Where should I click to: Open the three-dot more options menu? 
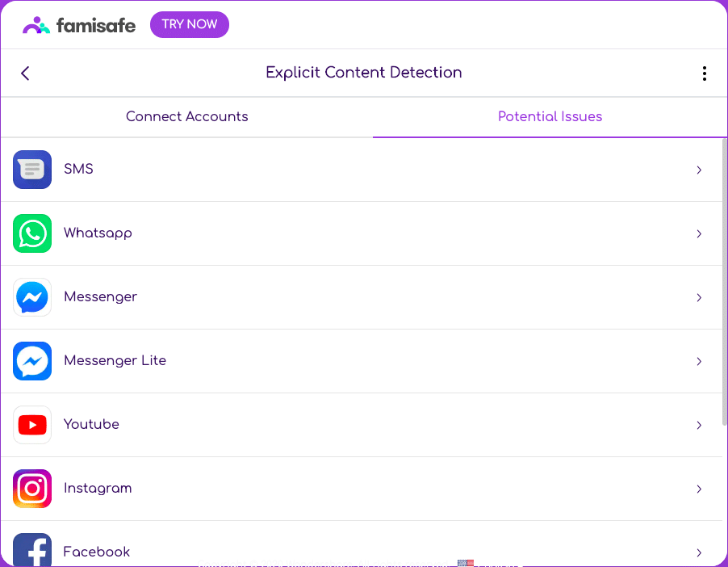click(x=705, y=73)
